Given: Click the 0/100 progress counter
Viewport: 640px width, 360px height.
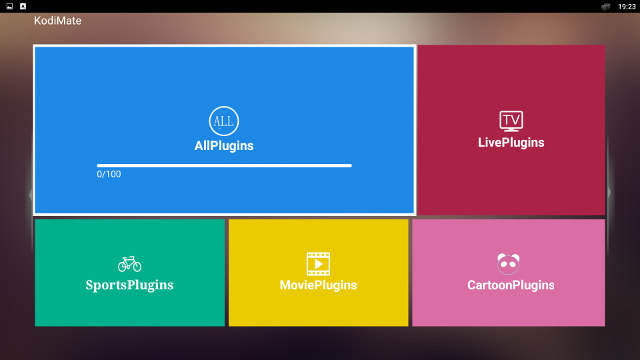Looking at the screenshot, I should point(109,174).
